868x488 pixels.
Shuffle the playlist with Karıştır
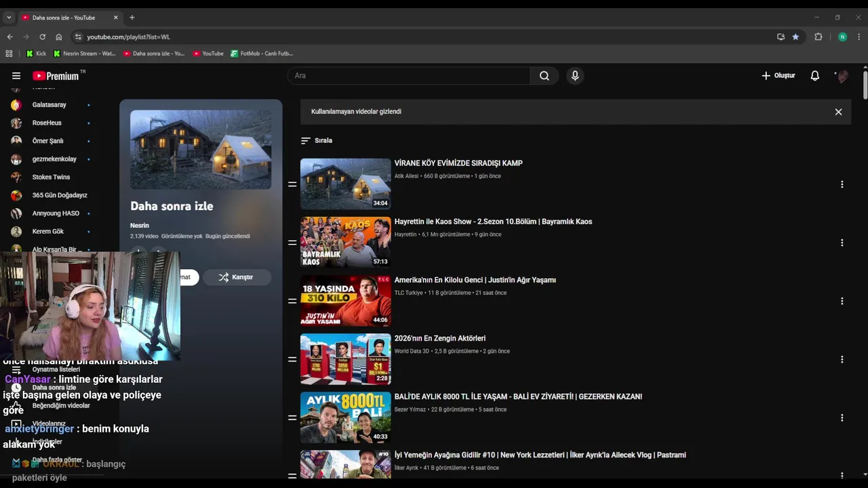[x=237, y=277]
